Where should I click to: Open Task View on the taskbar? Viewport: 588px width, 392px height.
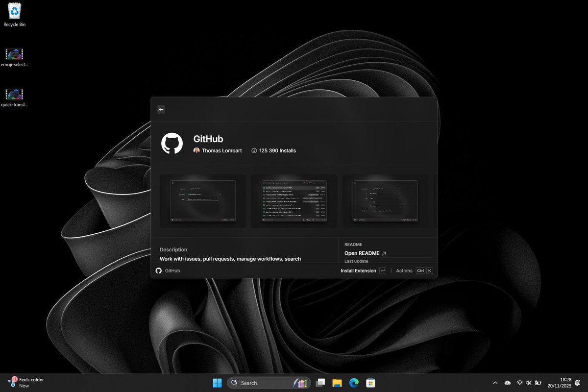click(x=320, y=383)
